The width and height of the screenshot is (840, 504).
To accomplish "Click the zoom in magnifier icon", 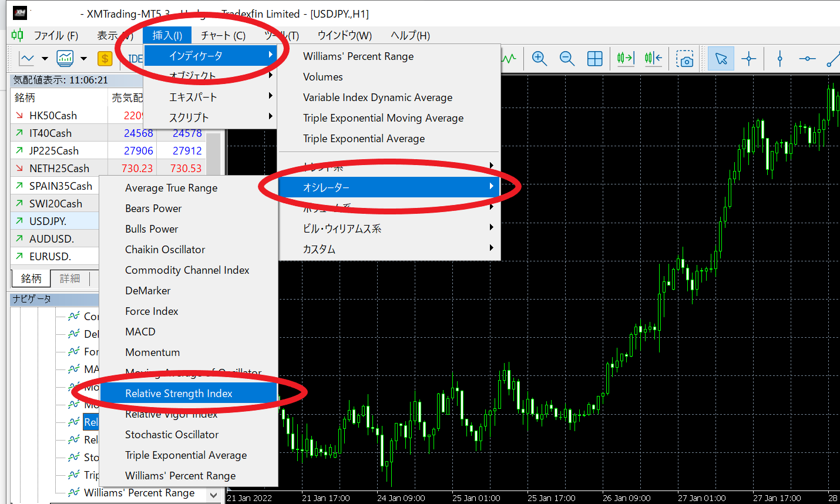I will tap(539, 58).
